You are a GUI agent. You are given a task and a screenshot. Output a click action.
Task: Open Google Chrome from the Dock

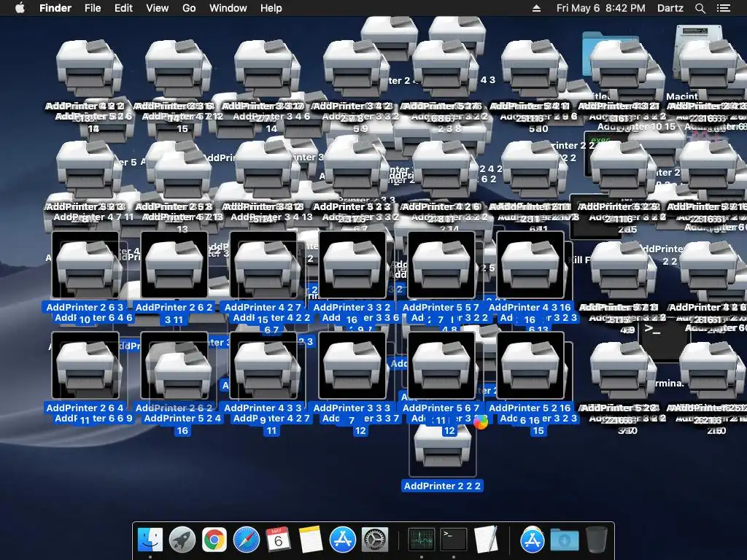(x=214, y=540)
